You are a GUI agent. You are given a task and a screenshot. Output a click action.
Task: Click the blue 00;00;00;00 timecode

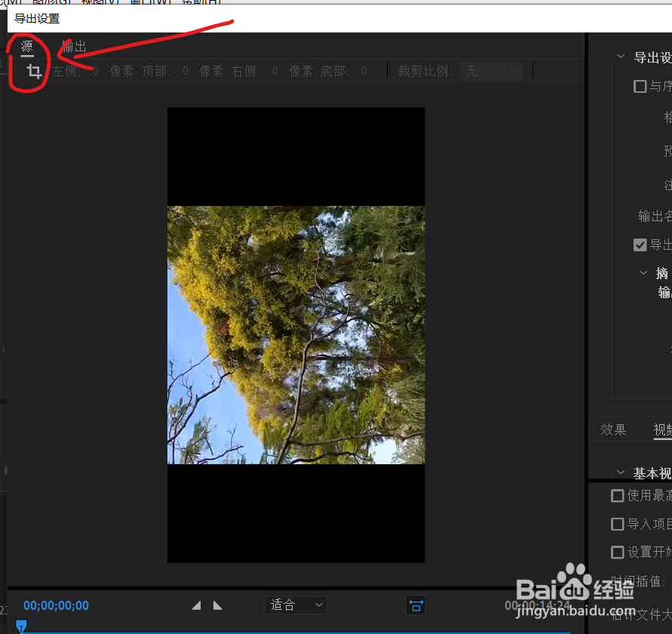(x=56, y=605)
